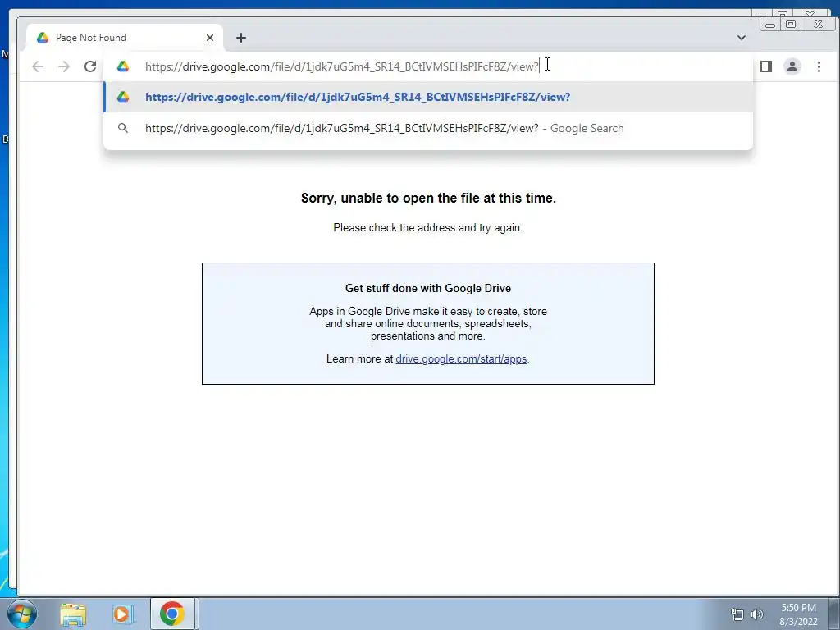This screenshot has width=840, height=630.
Task: Click the Show desktop strip on the taskbar
Action: 834,614
